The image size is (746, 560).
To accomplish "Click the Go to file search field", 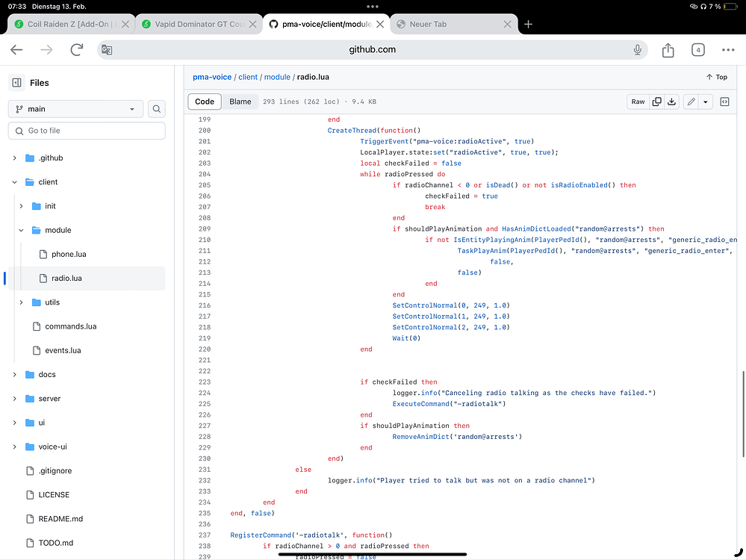I will (x=87, y=131).
